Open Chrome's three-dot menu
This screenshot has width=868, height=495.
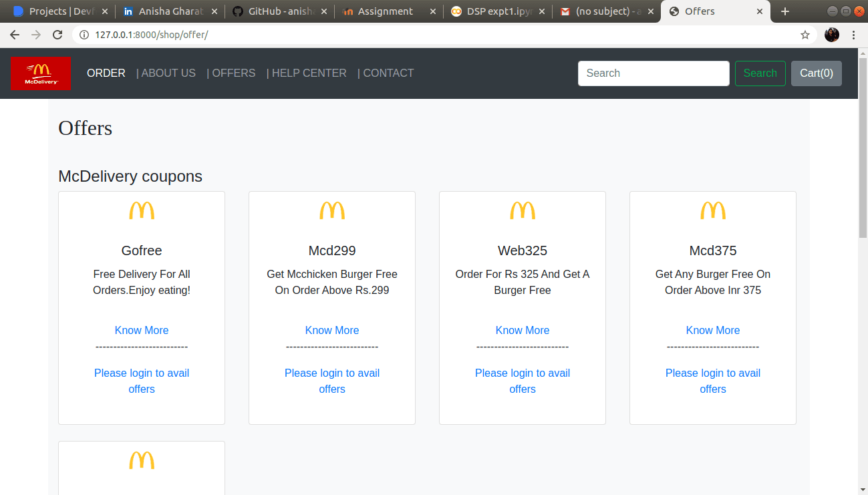tap(854, 35)
